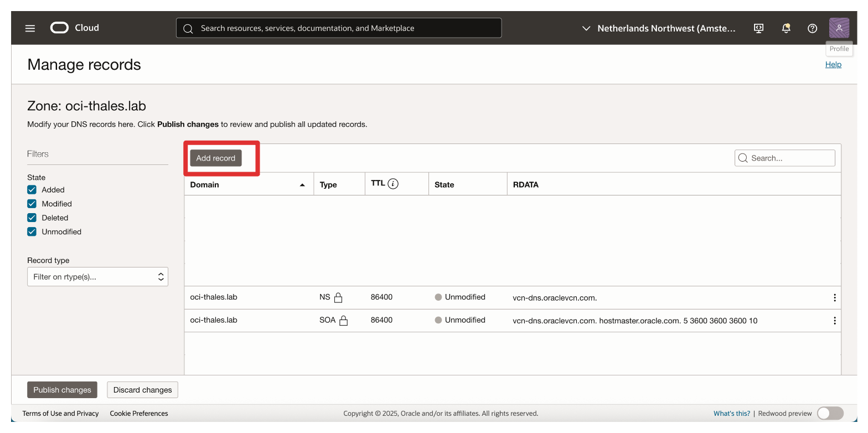Sort records by Domain column

point(247,185)
